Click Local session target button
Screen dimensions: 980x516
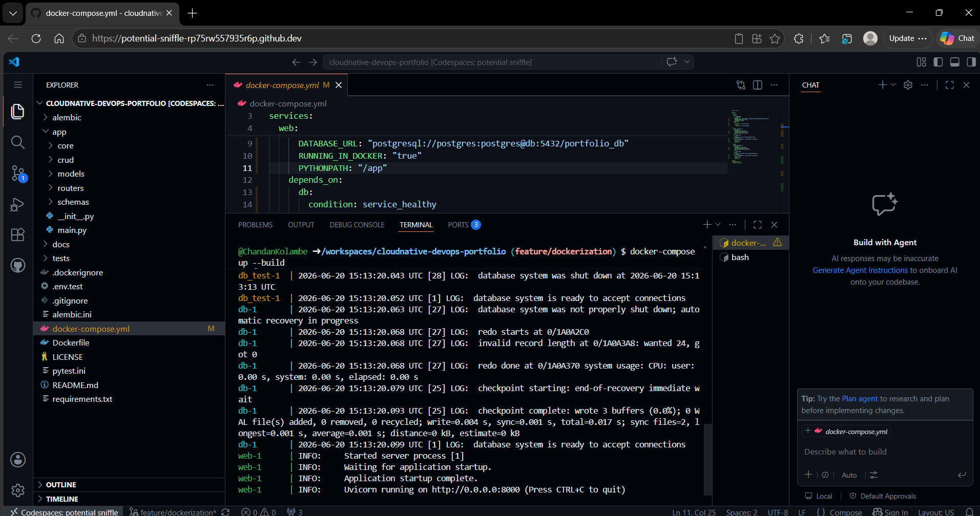[x=819, y=496]
